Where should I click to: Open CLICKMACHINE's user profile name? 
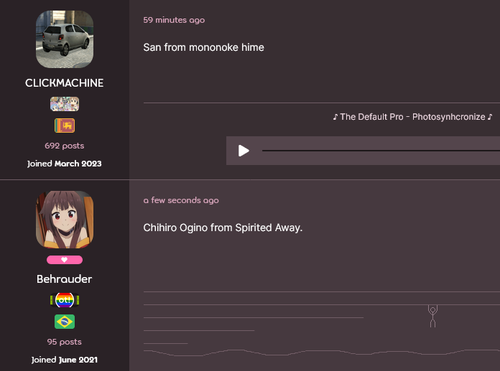[64, 83]
